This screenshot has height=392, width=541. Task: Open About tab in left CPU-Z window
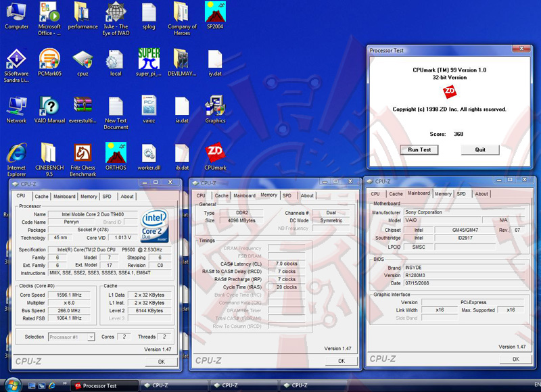[x=127, y=196]
